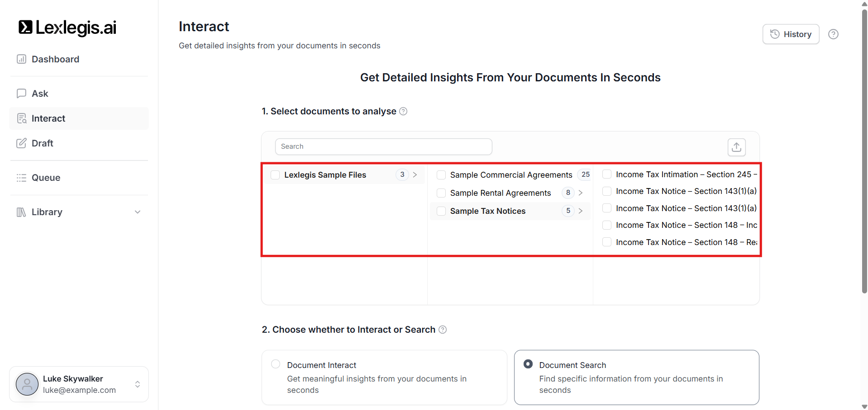868x410 pixels.
Task: Click info icon next to Select documents heading
Action: coord(403,111)
